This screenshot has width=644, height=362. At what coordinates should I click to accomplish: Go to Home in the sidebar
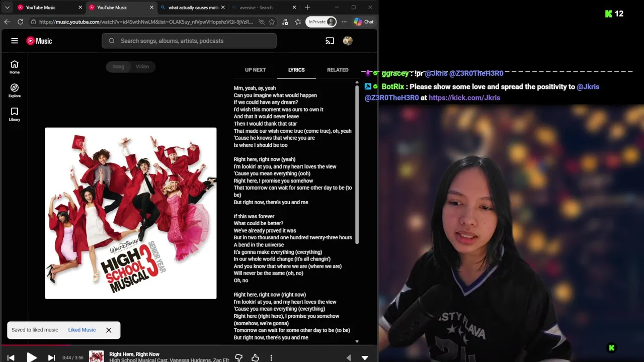(x=15, y=67)
